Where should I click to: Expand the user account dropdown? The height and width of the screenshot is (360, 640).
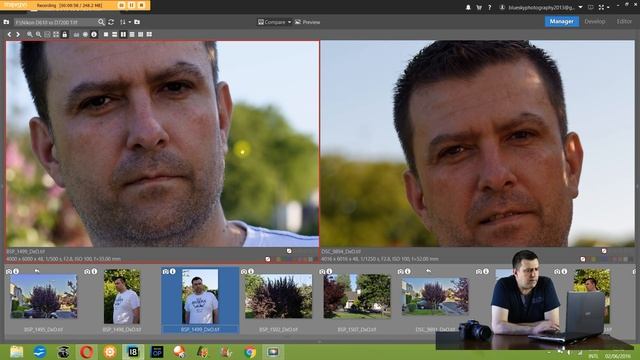tap(580, 7)
